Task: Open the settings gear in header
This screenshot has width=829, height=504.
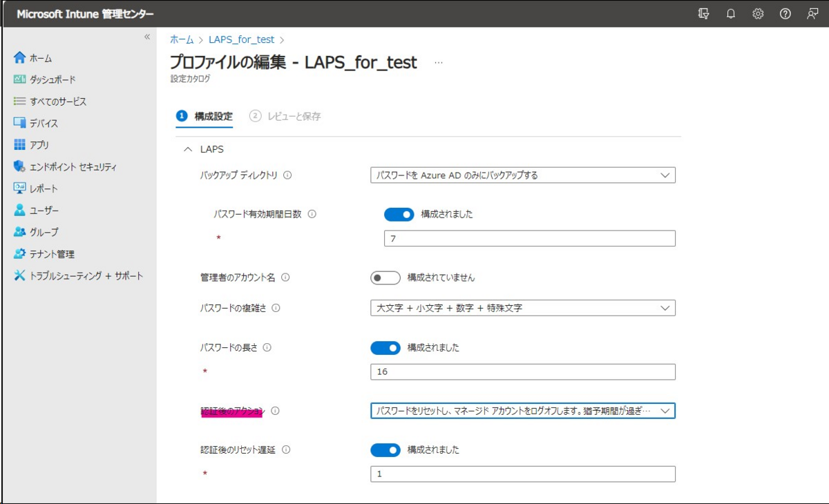Action: [758, 14]
